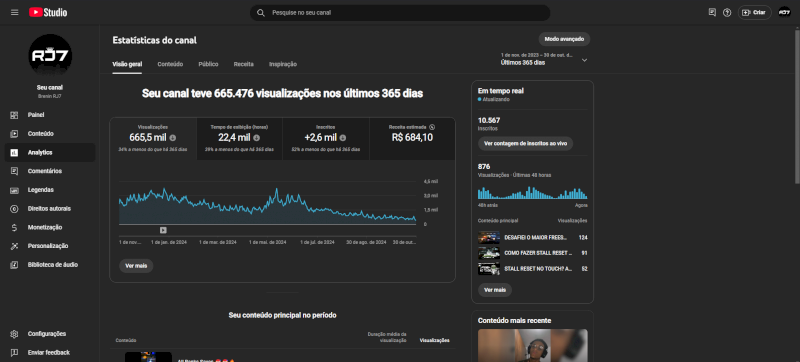This screenshot has height=362, width=800.
Task: Click info icon beside +2,6 mil subscribers
Action: [x=343, y=138]
